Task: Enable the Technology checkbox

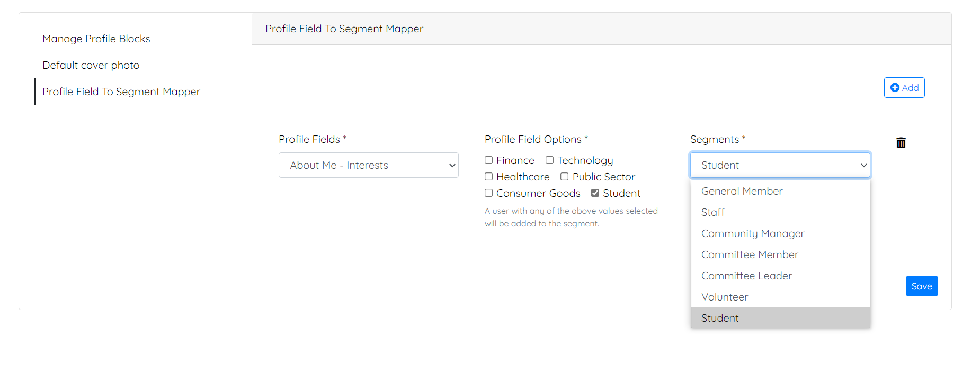Action: tap(549, 160)
